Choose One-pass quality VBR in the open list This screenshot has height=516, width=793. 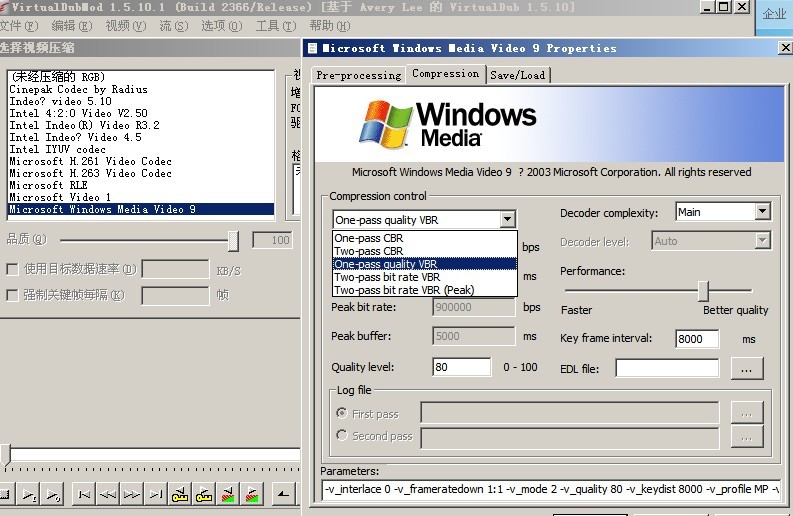click(425, 264)
